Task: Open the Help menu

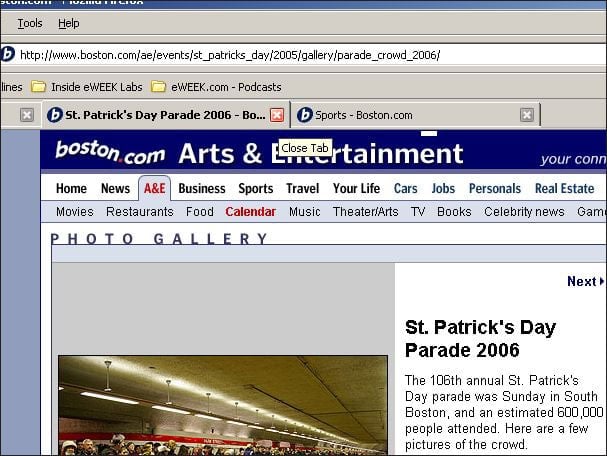Action: coord(69,23)
